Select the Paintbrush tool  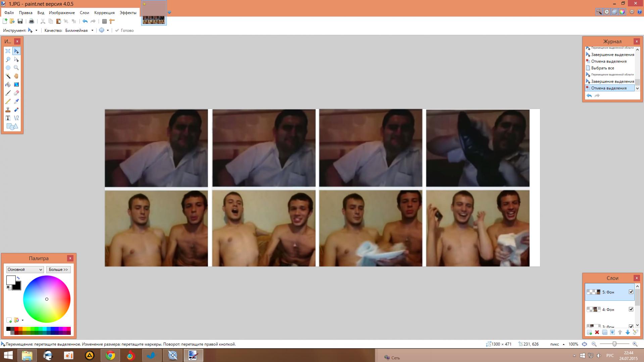(8, 93)
